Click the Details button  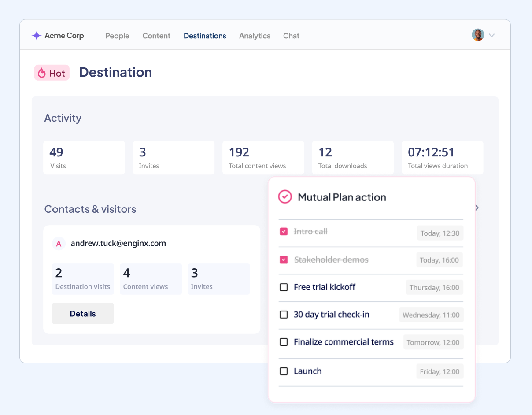click(x=83, y=314)
